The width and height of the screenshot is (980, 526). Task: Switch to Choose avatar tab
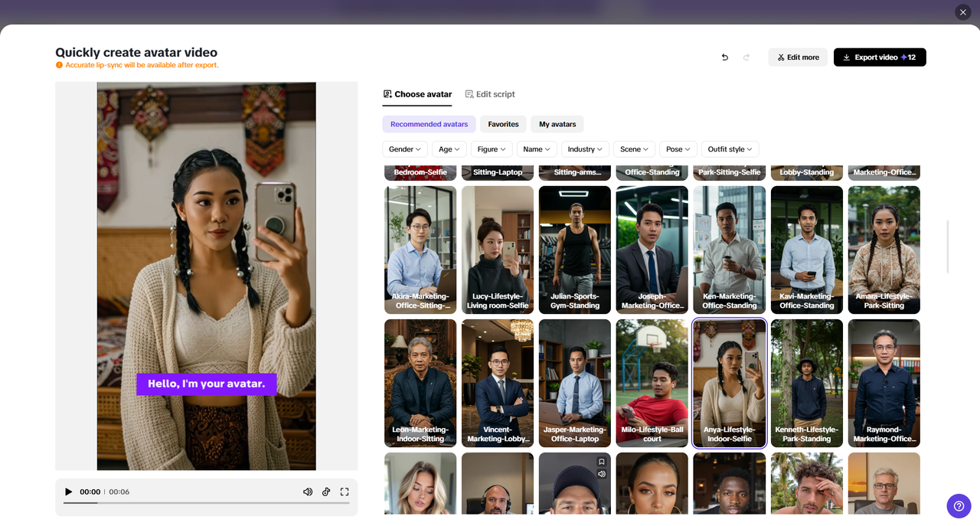pyautogui.click(x=417, y=94)
